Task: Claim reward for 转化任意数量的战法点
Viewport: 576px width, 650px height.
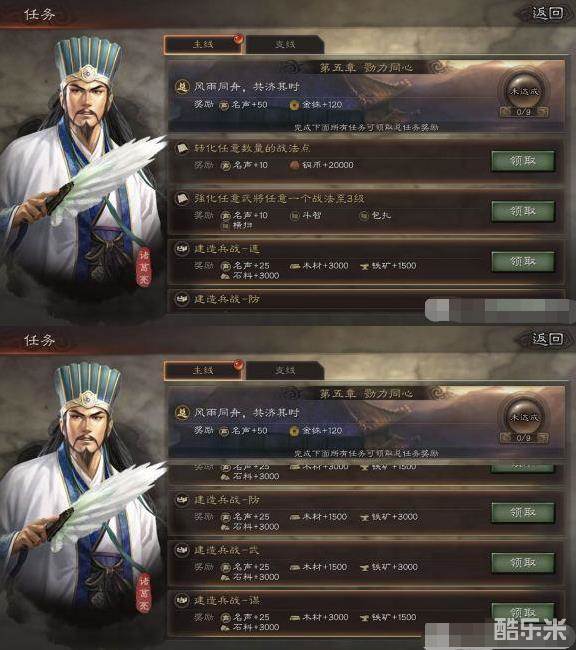Action: coord(523,161)
